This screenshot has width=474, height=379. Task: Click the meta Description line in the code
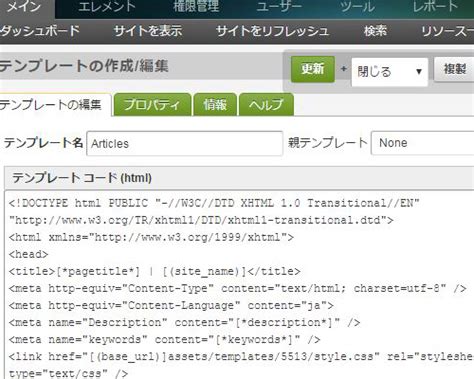tap(184, 322)
